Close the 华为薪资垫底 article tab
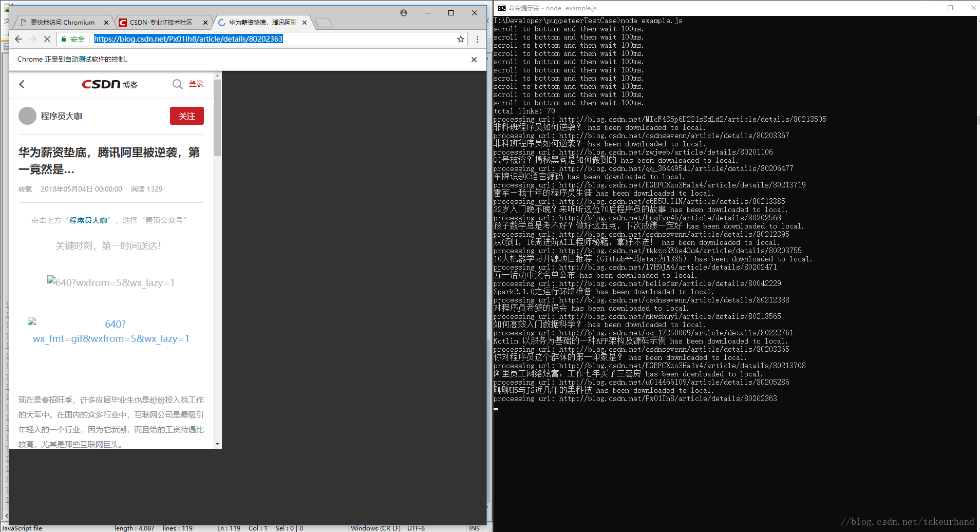 coord(305,23)
